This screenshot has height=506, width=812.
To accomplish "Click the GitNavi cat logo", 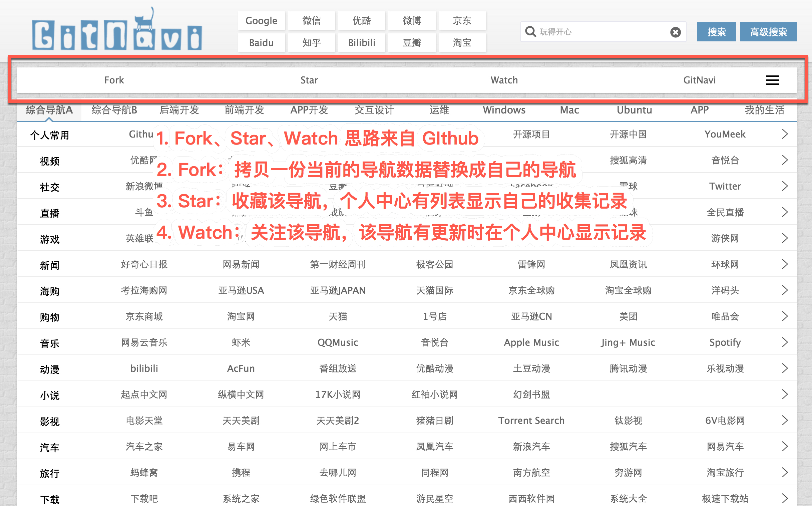I will (117, 32).
